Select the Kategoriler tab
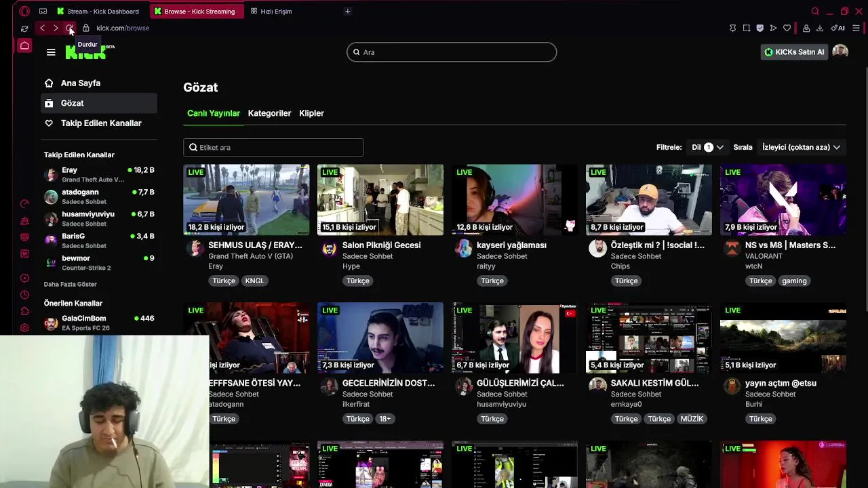The height and width of the screenshot is (488, 868). 269,113
